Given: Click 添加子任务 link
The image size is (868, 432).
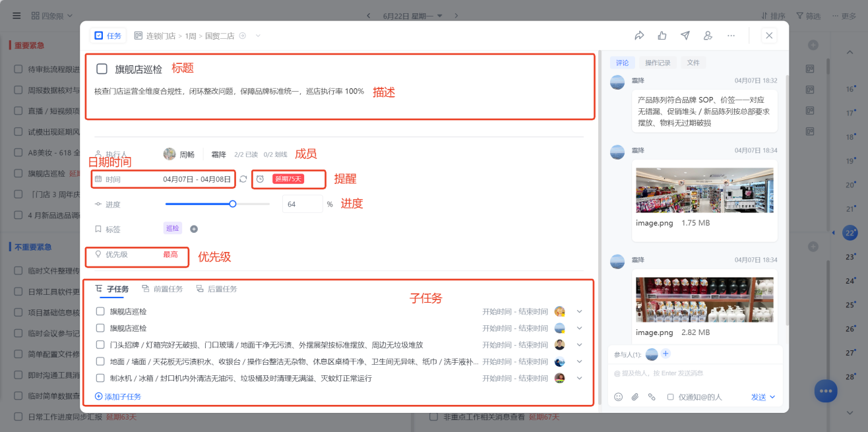Looking at the screenshot, I should click(x=118, y=396).
